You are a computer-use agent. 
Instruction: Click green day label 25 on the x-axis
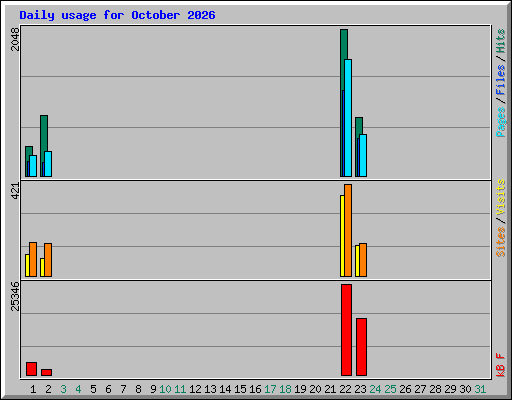point(390,389)
